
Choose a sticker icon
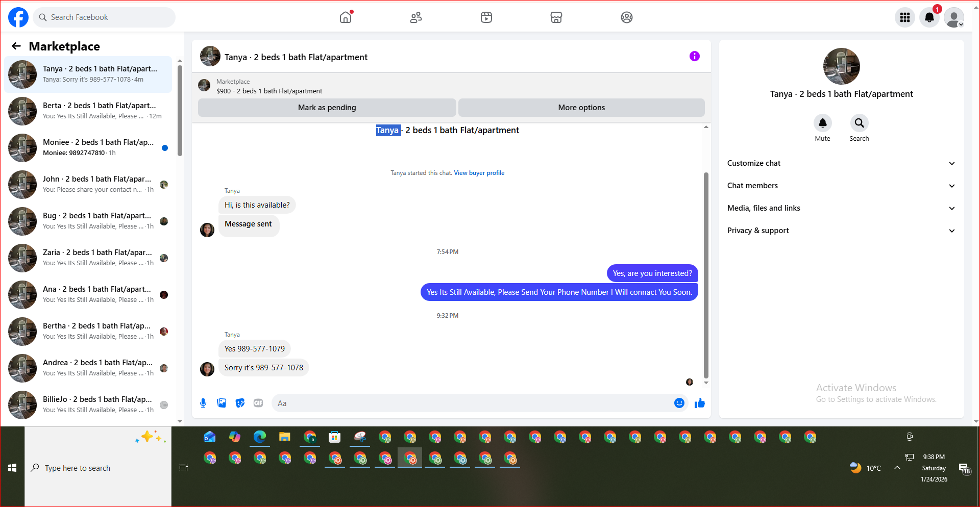pyautogui.click(x=240, y=403)
